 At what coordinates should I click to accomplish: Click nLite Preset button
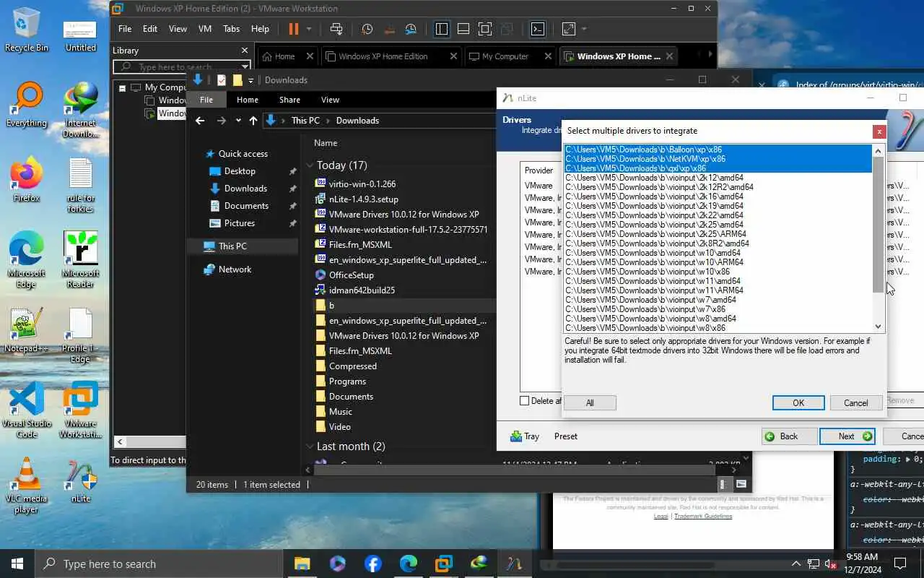[x=566, y=436]
